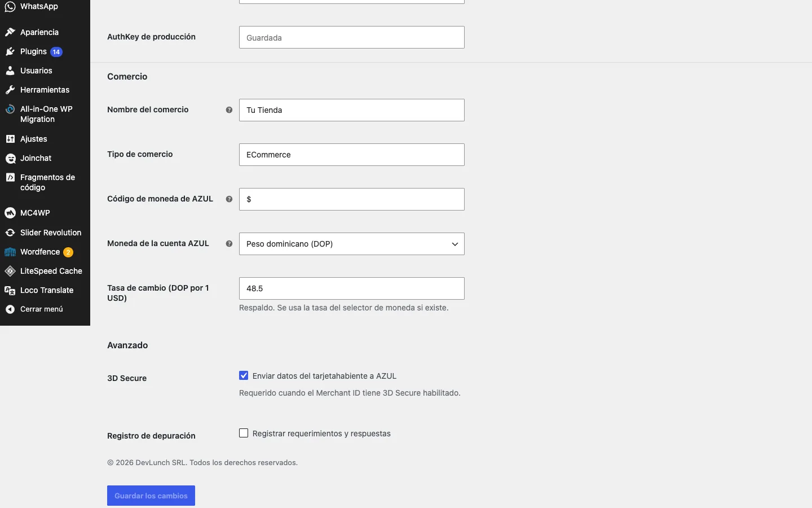Click the Slider Revolution menu label
Screen dimensions: 812x508
51,233
